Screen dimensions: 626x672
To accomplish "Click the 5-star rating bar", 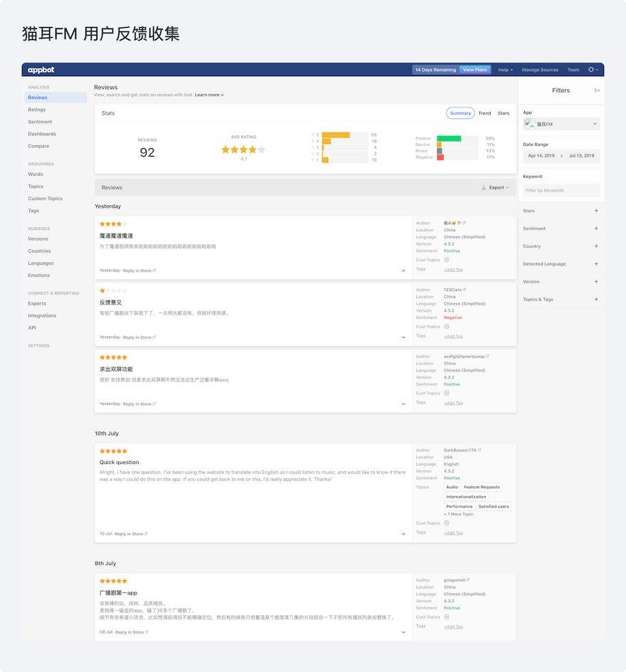I will pyautogui.click(x=336, y=135).
